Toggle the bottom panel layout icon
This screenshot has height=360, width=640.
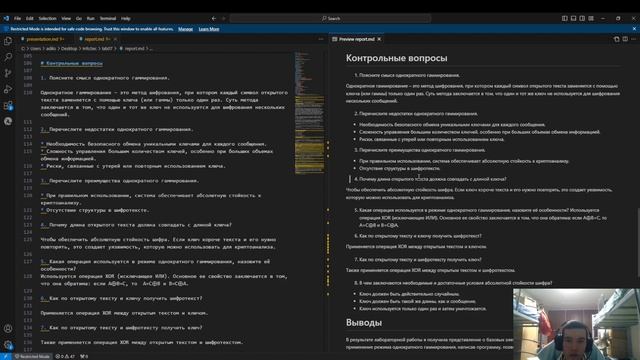pos(573,18)
